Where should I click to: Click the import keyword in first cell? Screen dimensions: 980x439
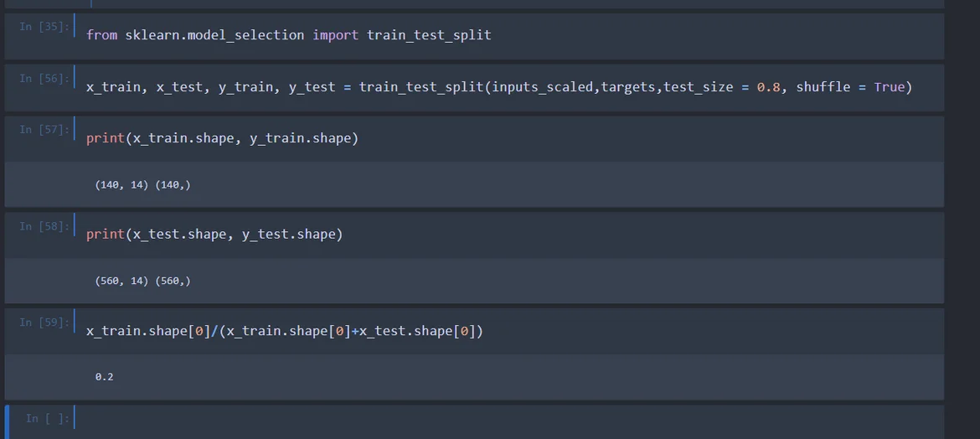pyautogui.click(x=335, y=35)
